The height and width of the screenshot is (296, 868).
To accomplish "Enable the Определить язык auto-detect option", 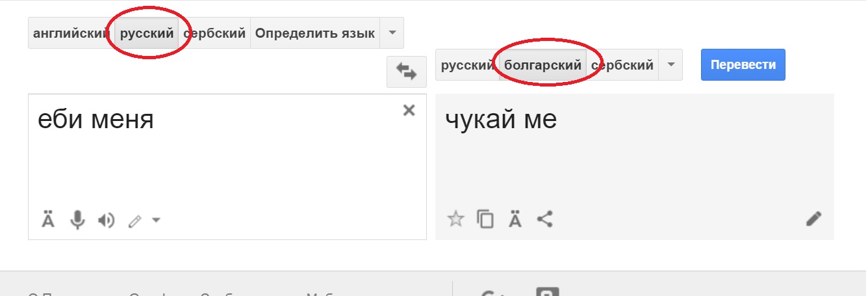I will (x=314, y=33).
